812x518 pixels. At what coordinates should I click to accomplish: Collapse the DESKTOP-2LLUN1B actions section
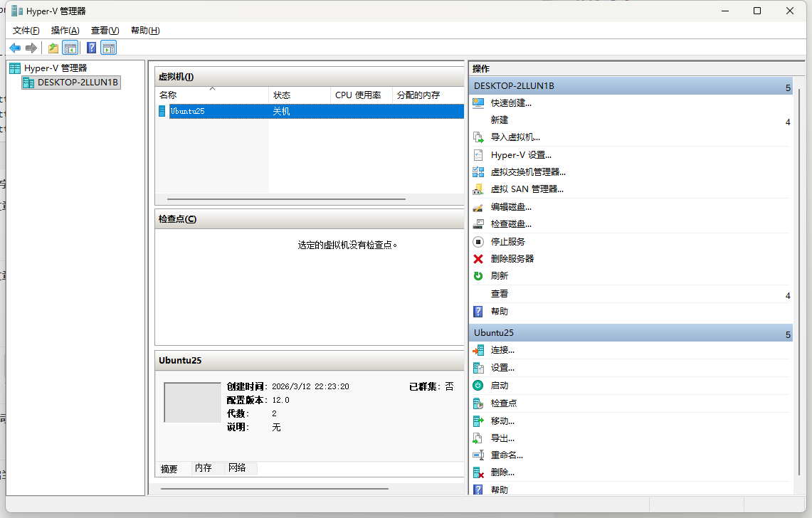(787, 87)
